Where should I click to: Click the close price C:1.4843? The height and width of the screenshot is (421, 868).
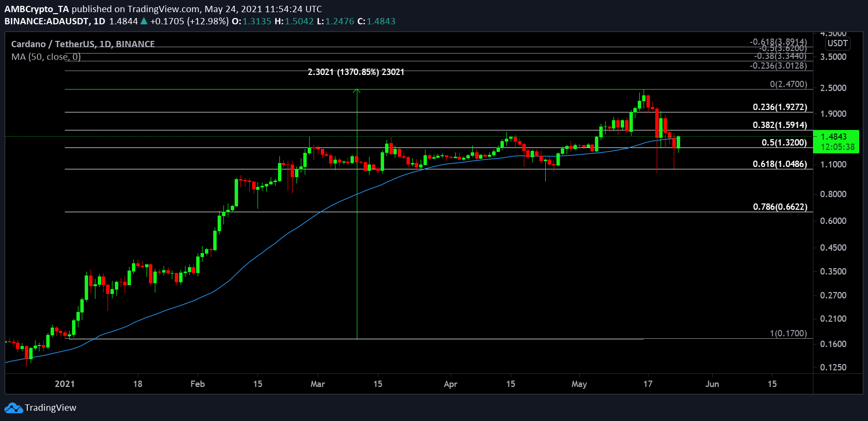click(x=376, y=21)
